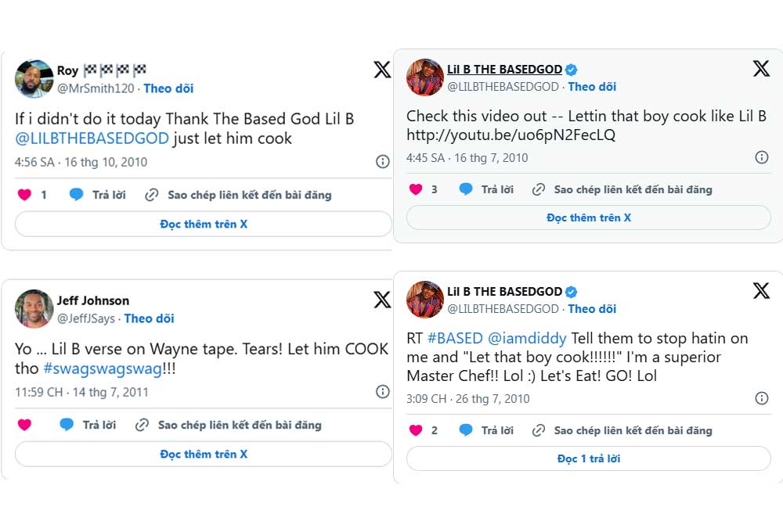Image resolution: width=783 pixels, height=532 pixels.
Task: Like Roy's tweet with the heart icon
Action: 24,195
